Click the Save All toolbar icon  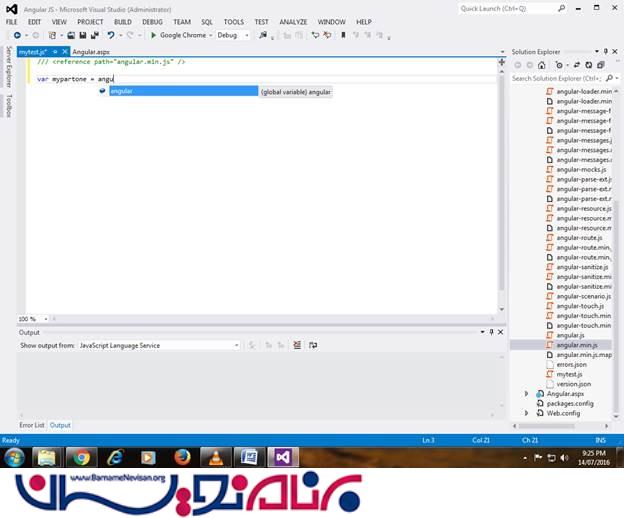(82, 35)
